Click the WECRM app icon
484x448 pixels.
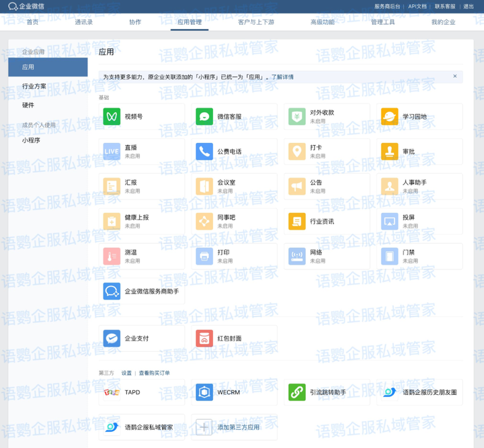[204, 392]
